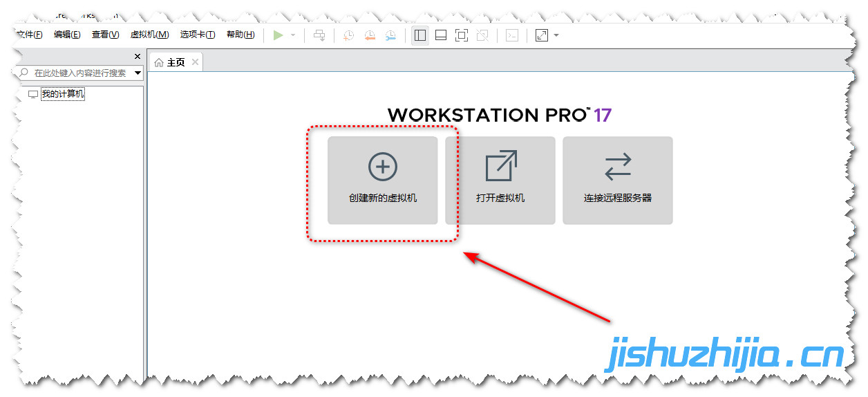Image resolution: width=868 pixels, height=397 pixels.
Task: Open the 查看(V) menu
Action: [105, 35]
